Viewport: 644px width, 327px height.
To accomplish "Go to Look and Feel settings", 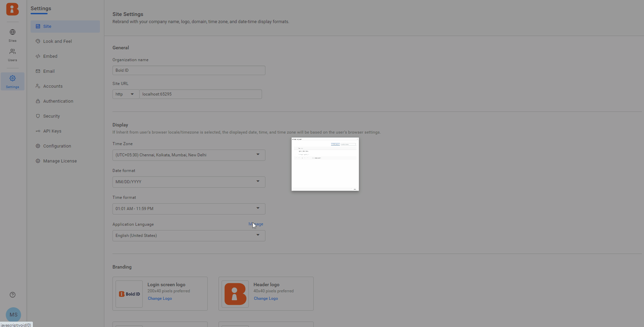I will click(57, 41).
